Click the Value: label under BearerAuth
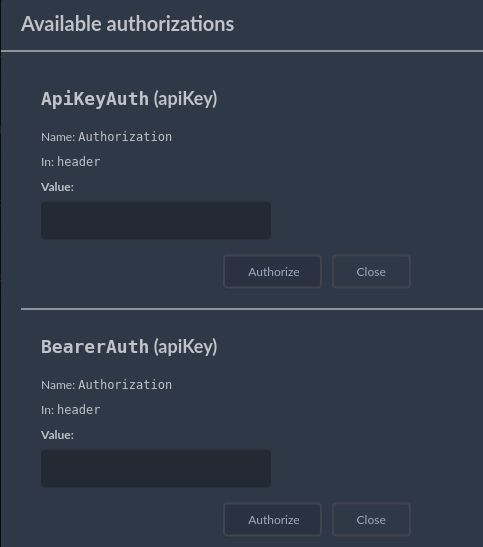Viewport: 483px width, 547px height. (x=58, y=435)
